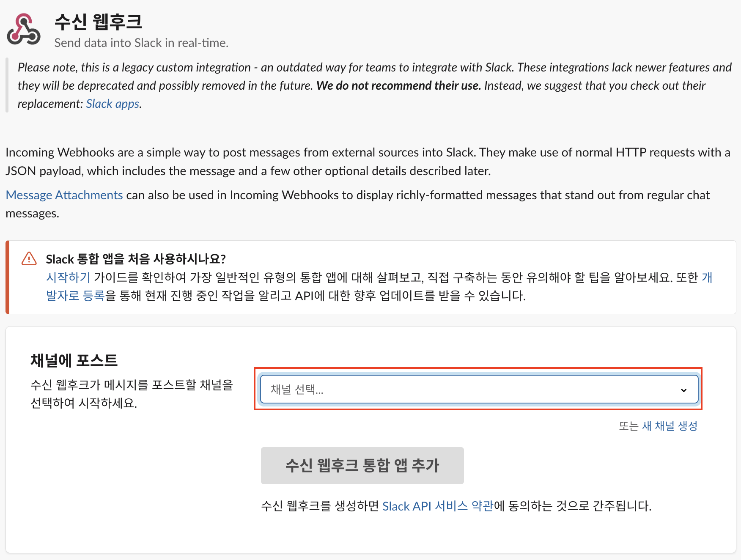Click inside the channel selection field
The height and width of the screenshot is (560, 741).
(381, 390)
